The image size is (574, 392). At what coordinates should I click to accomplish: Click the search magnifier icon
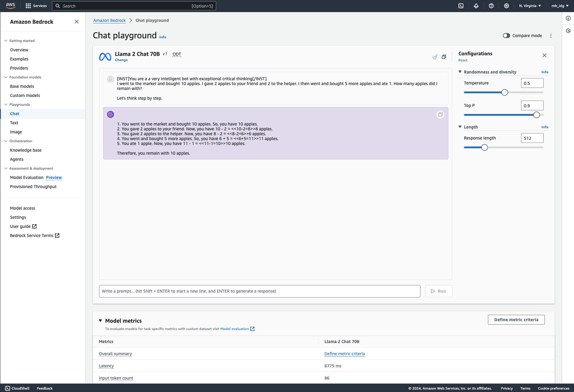pos(57,6)
